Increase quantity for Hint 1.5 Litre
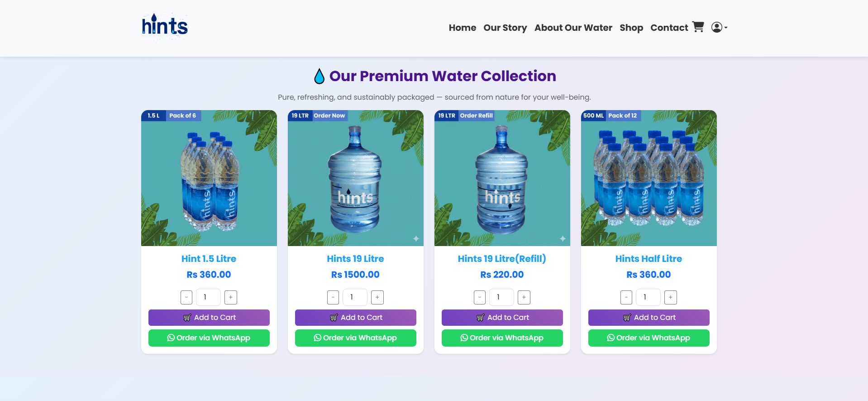868x401 pixels. click(231, 297)
